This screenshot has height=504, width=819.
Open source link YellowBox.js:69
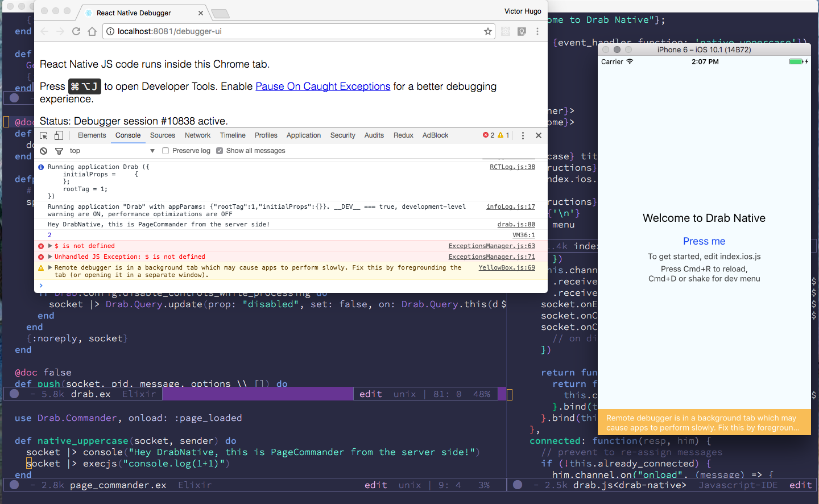pyautogui.click(x=507, y=268)
